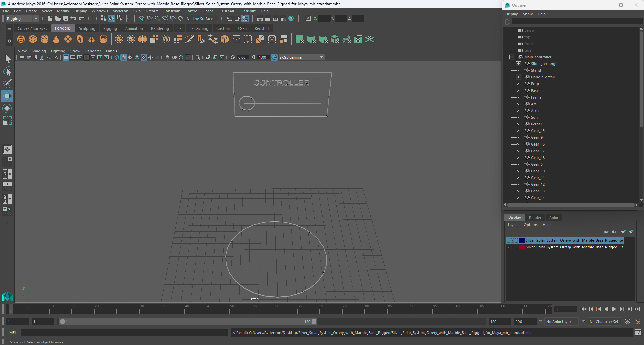Create a polygon pipe from the shelf
Viewport: 644px width, 345px height.
[x=103, y=39]
